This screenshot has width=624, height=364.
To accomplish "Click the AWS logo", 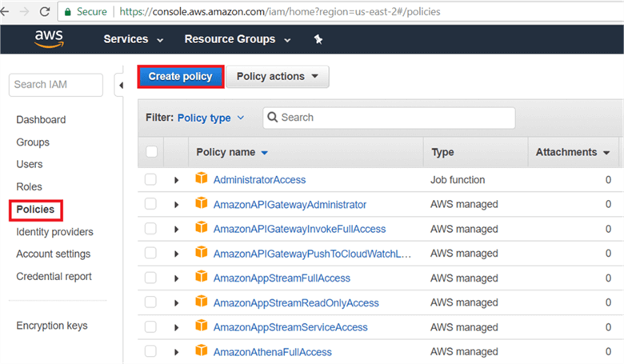I will pyautogui.click(x=49, y=39).
